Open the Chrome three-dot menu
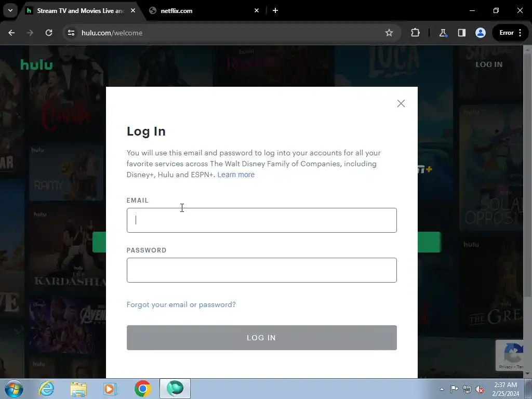The width and height of the screenshot is (532, 399). click(x=520, y=33)
